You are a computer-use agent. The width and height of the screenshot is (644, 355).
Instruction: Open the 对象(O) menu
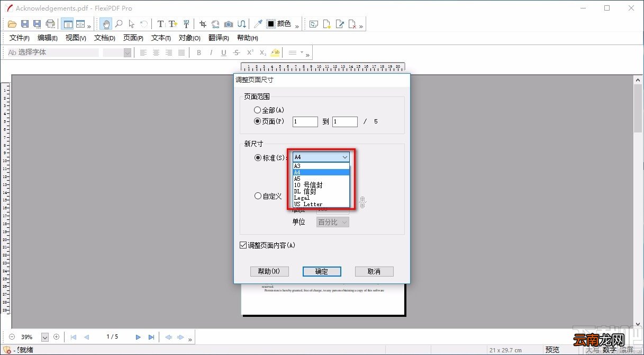click(189, 38)
